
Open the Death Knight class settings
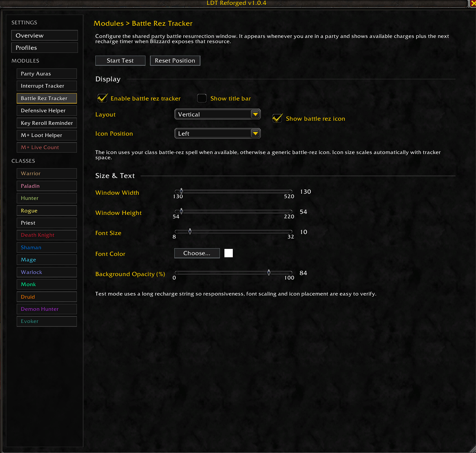(47, 235)
